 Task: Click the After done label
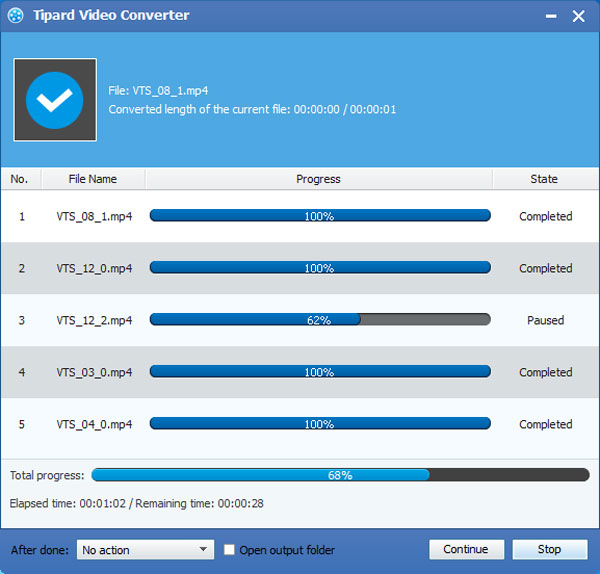point(40,550)
